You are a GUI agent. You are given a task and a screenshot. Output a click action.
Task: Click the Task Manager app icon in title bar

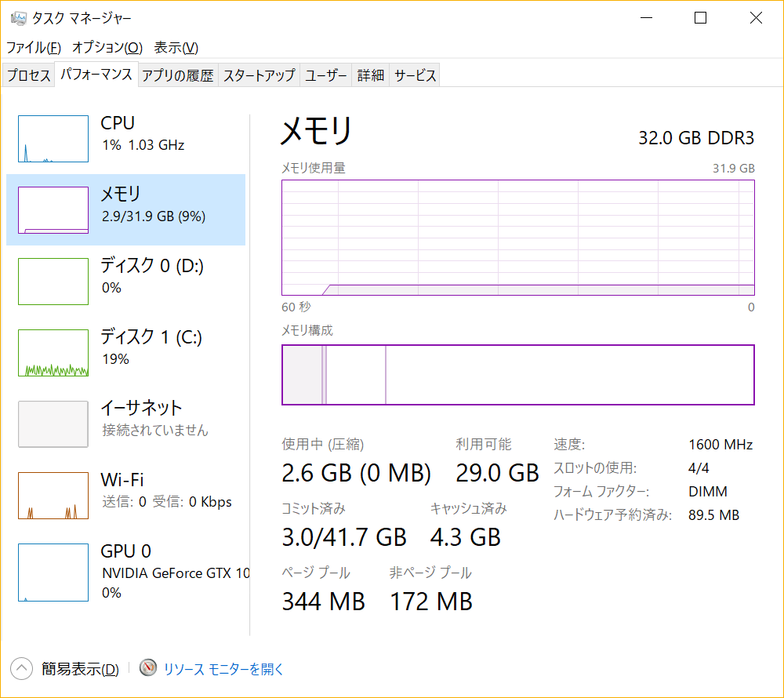coord(19,18)
